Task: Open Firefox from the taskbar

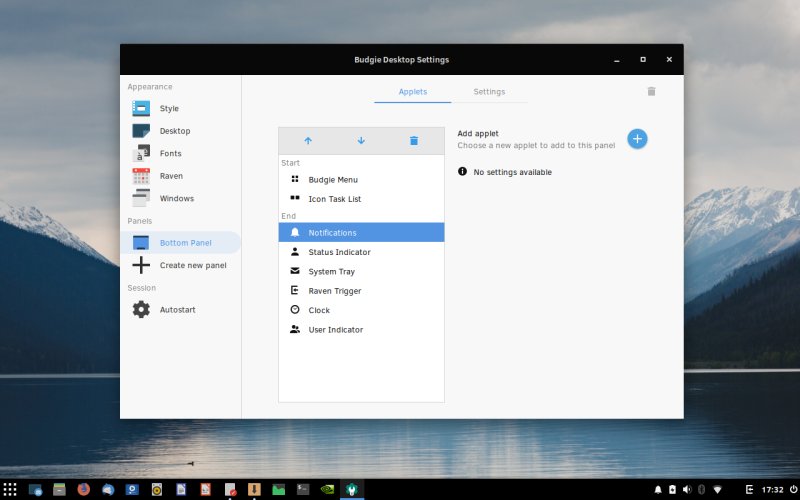Action: 84,490
